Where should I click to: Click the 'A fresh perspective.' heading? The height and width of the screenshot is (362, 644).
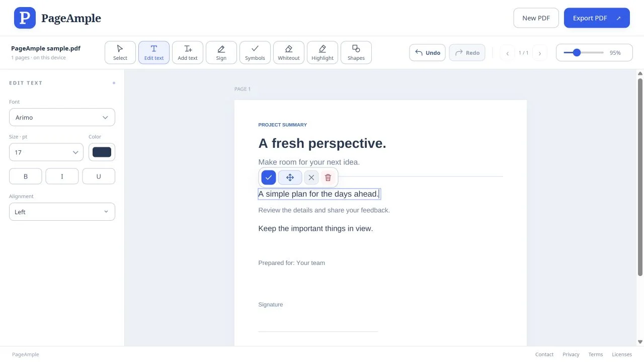pyautogui.click(x=322, y=143)
